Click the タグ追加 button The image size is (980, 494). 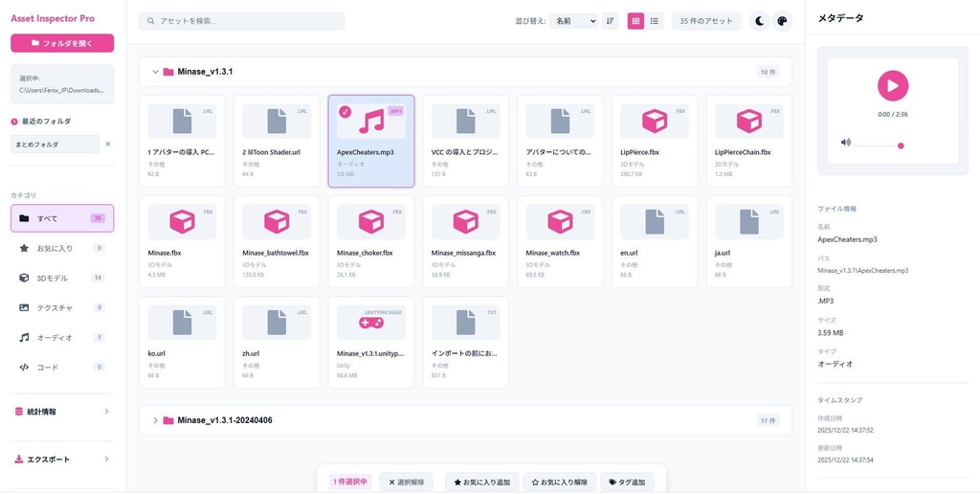tap(627, 483)
